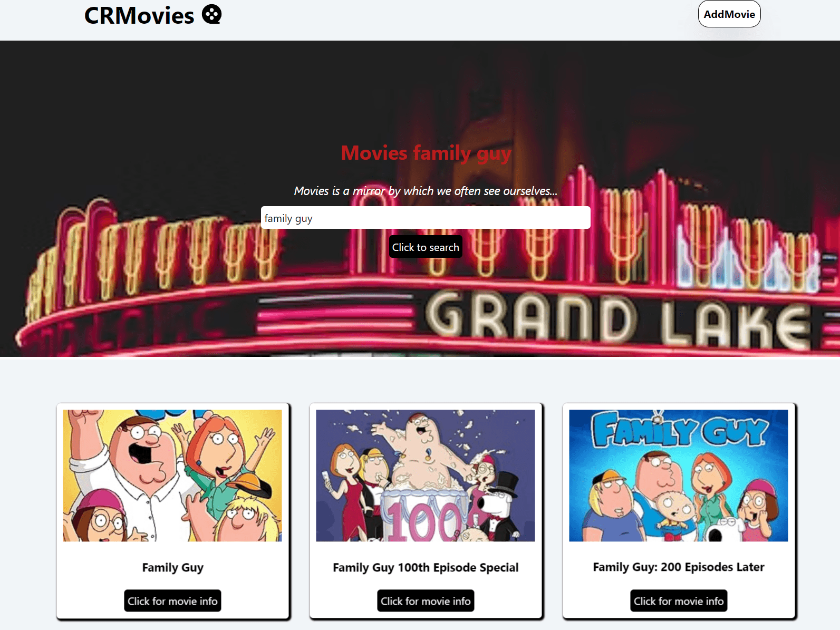The width and height of the screenshot is (840, 630).
Task: Open movie info for Family Guy: 200 Episodes Later
Action: click(x=679, y=601)
